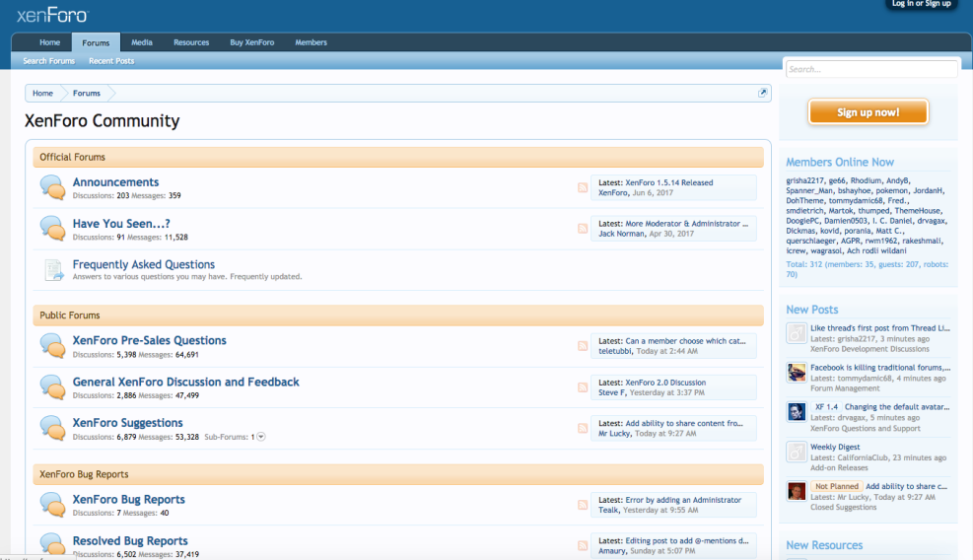This screenshot has width=973, height=560.
Task: Click drvagax's avatar next to XF 1.4 post
Action: [x=797, y=412]
